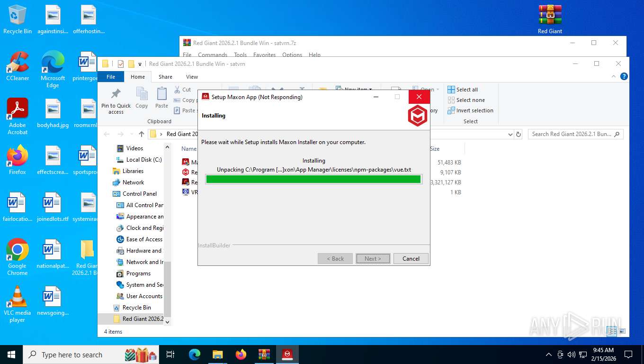Viewport: 644px width, 364px height.
Task: Select Network in navigation pane
Action: point(128,182)
